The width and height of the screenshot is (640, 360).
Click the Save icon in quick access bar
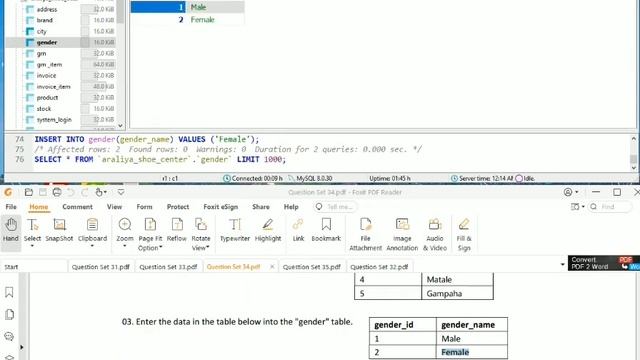(43, 192)
